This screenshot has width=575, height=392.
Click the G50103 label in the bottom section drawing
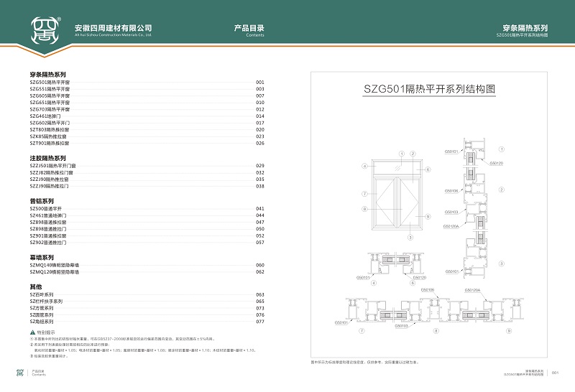(x=402, y=326)
